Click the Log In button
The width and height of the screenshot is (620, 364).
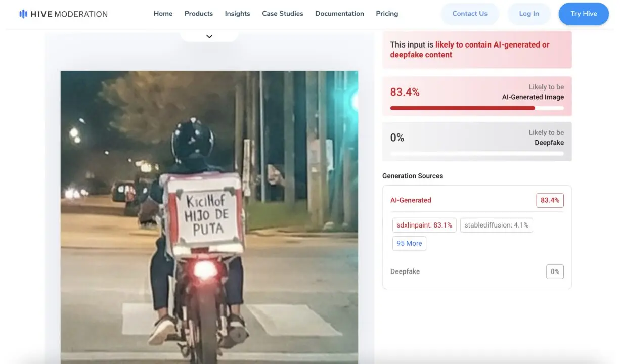528,14
